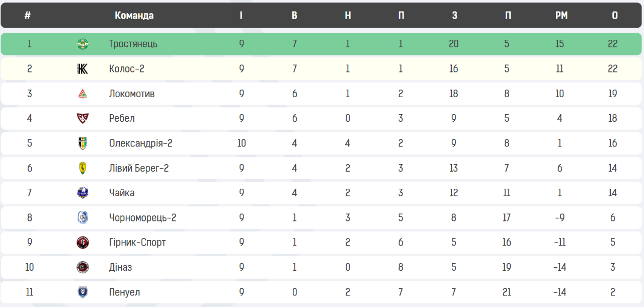The height and width of the screenshot is (307, 644).
Task: Click the О points column header
Action: 615,16
